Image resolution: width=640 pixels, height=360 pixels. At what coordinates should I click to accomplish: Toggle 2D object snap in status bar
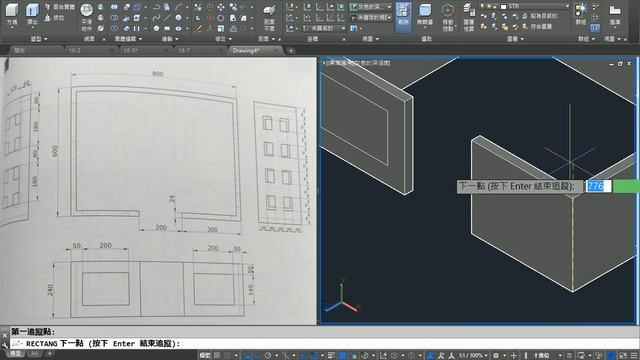314,356
